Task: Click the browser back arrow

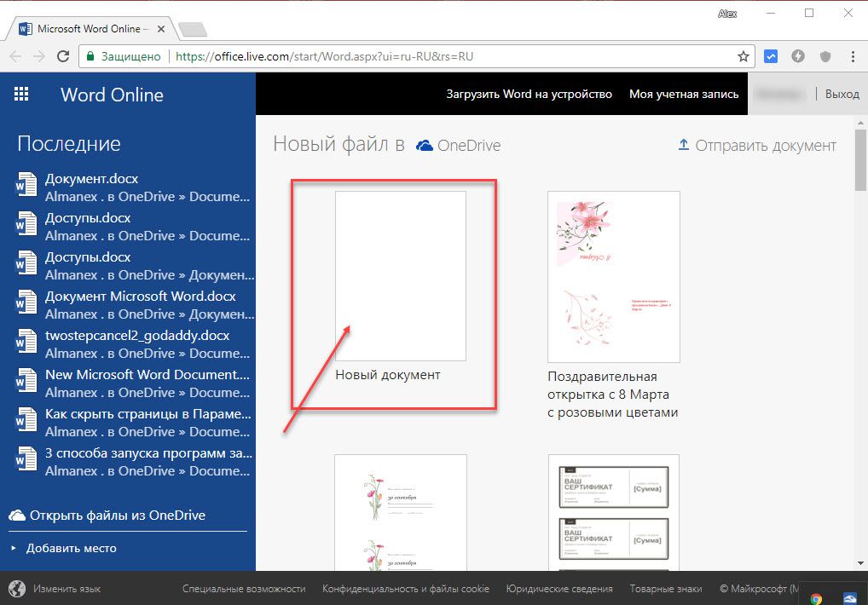Action: [15, 56]
